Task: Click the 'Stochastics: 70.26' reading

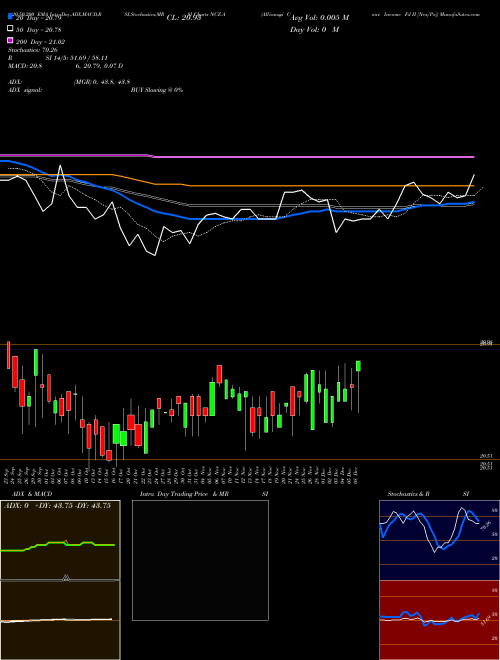Action: [32, 50]
